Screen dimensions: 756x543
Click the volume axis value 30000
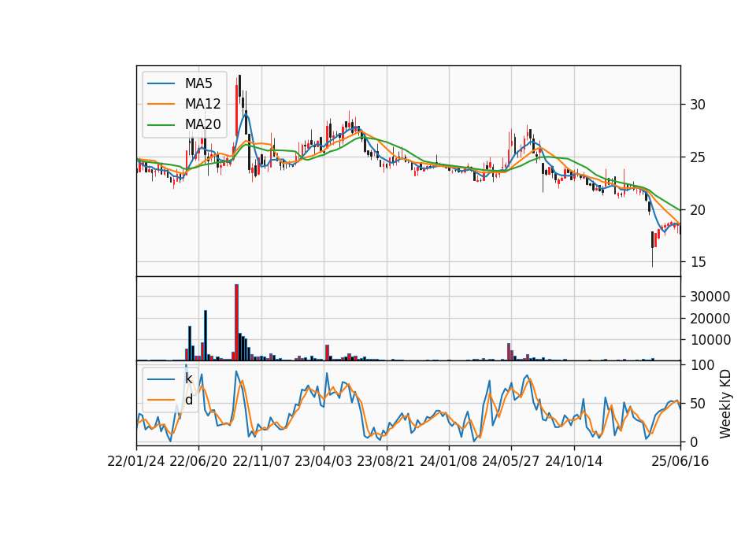click(710, 297)
